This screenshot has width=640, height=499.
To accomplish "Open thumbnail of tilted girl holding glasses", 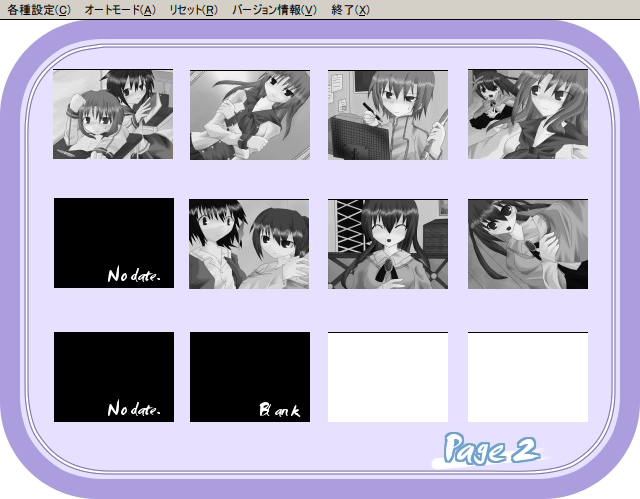I will (x=528, y=244).
